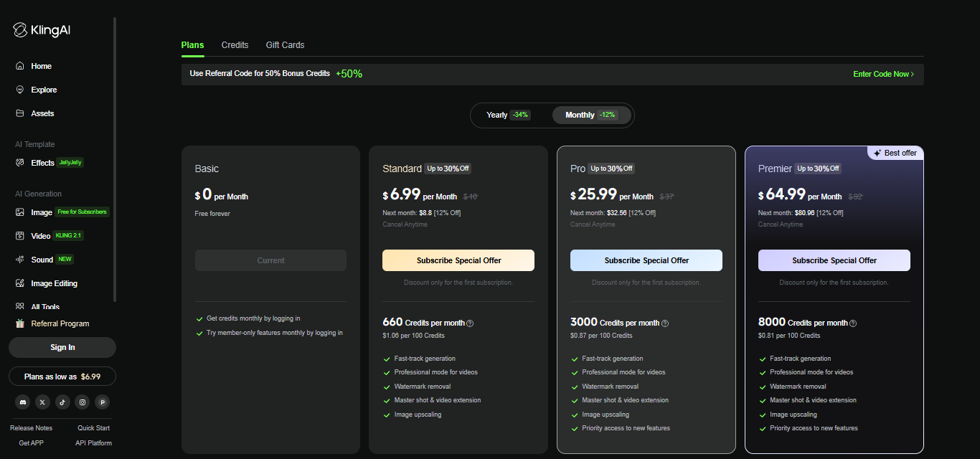The image size is (980, 459).
Task: Subscribe to the Pro special offer
Action: [x=646, y=260]
